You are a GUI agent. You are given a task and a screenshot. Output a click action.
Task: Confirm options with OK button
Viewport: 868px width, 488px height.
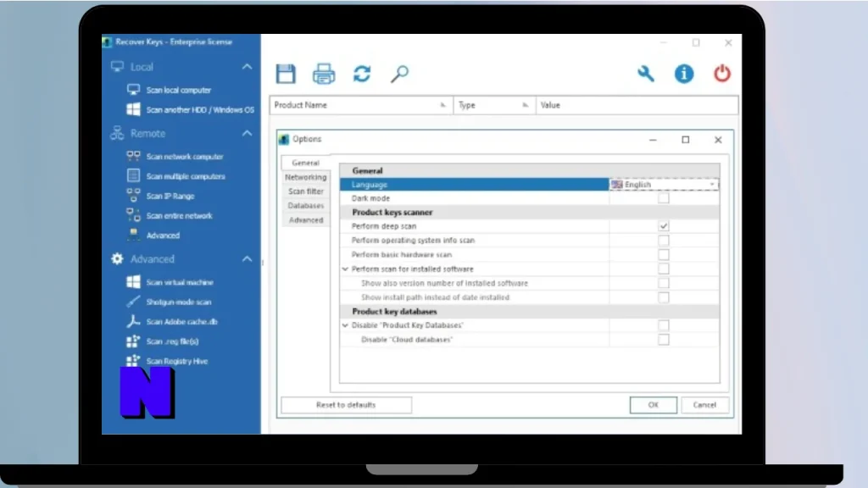coord(654,405)
